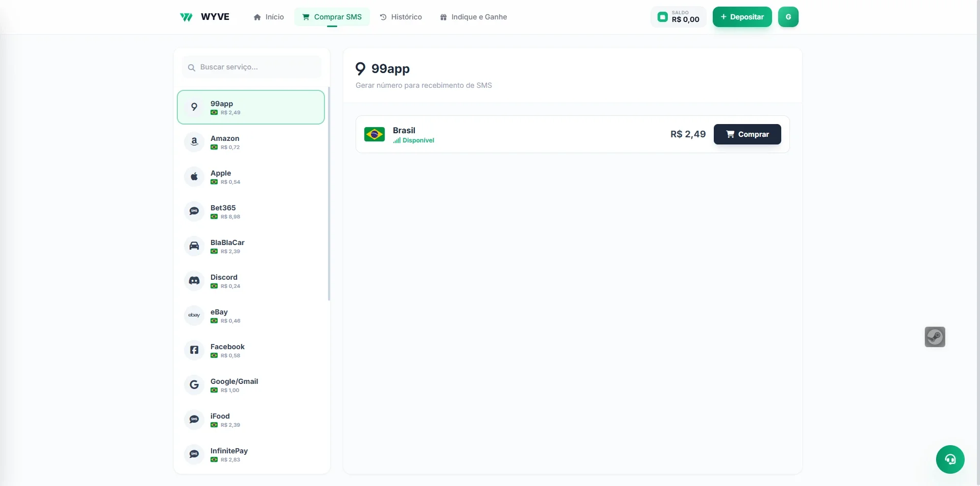Select the 99app service icon in list
Image resolution: width=980 pixels, height=486 pixels.
194,107
